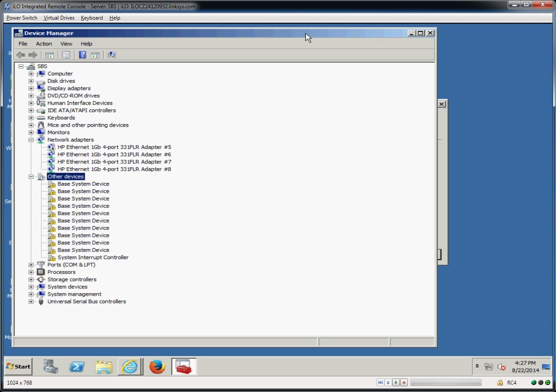The width and height of the screenshot is (556, 392).
Task: Open Windows Explorer from the taskbar
Action: (104, 367)
